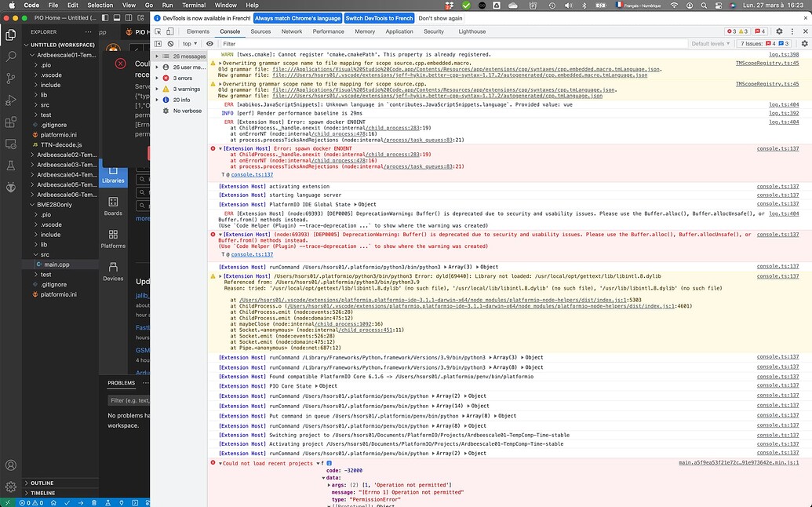Toggle the device toolbar icon
This screenshot has height=507, width=812.
click(169, 31)
